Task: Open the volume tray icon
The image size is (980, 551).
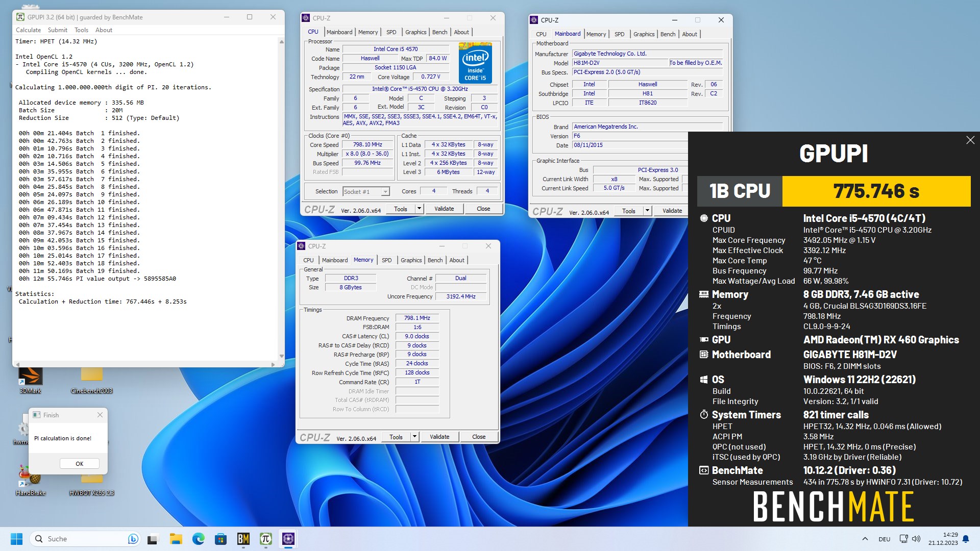Action: [x=916, y=539]
